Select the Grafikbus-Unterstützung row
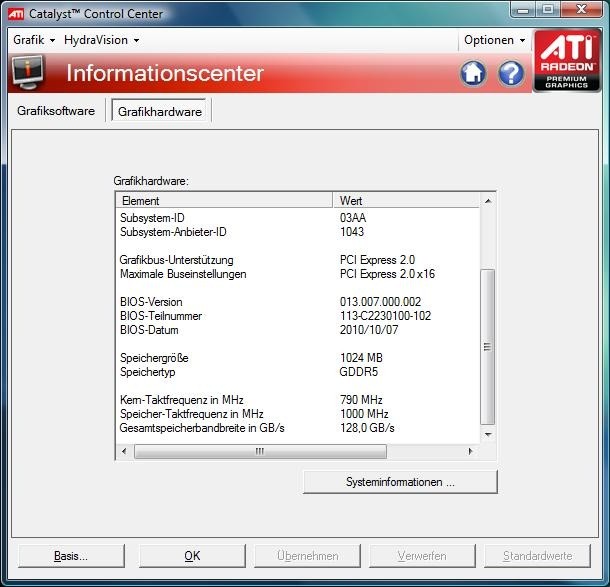The width and height of the screenshot is (610, 587). (x=298, y=260)
